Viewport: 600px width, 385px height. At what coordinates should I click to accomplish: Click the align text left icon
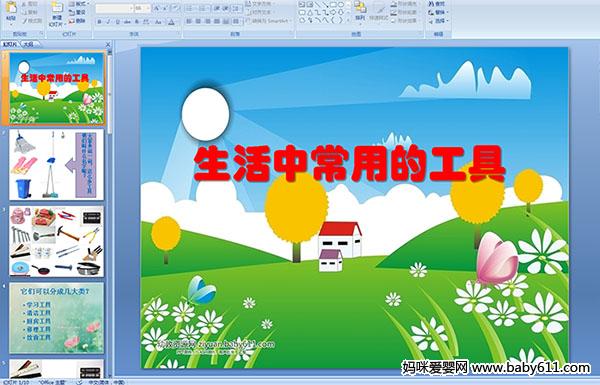tap(189, 21)
